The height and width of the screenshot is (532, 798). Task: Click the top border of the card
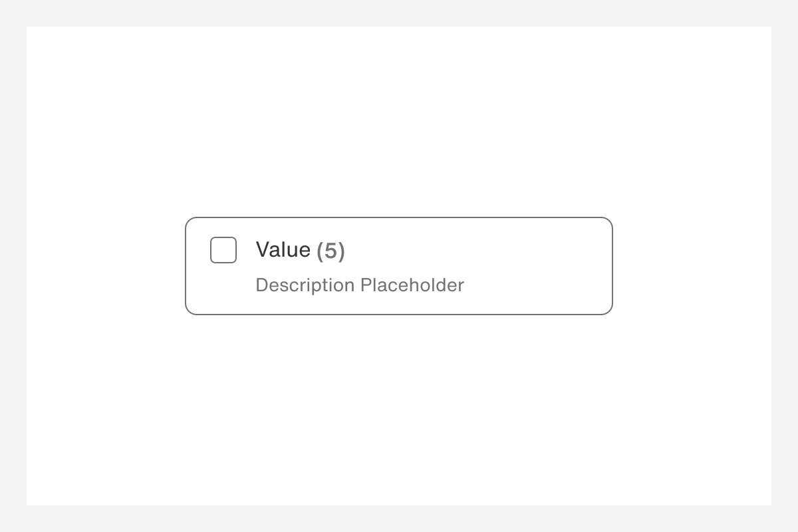399,217
